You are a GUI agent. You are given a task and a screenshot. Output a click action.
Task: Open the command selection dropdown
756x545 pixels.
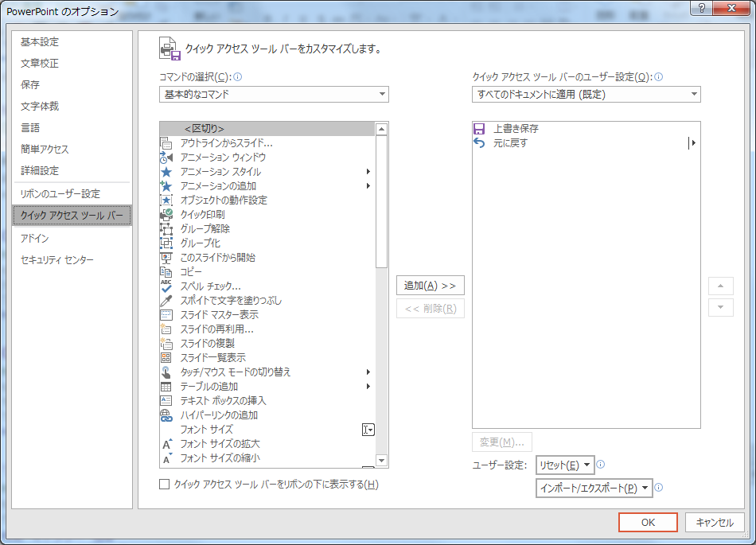(274, 95)
